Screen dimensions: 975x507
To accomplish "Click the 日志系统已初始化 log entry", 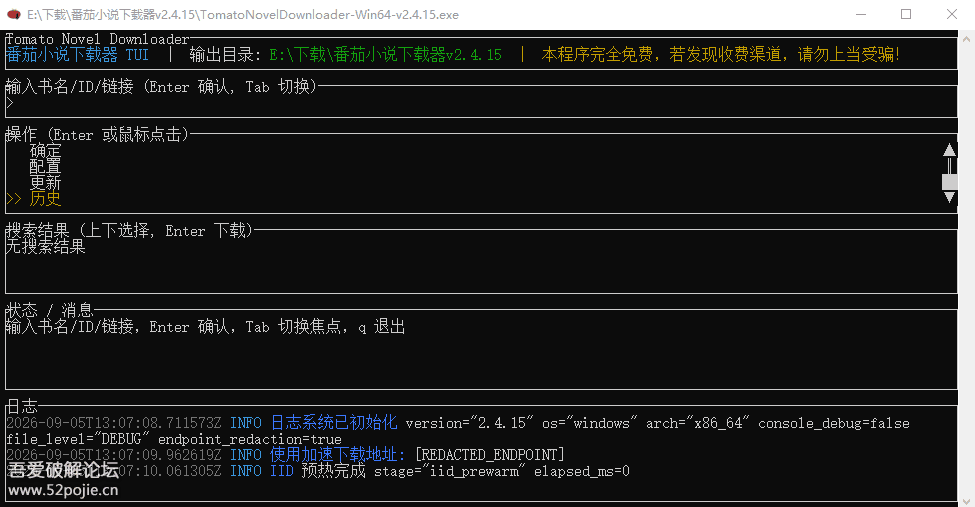I will [x=334, y=423].
